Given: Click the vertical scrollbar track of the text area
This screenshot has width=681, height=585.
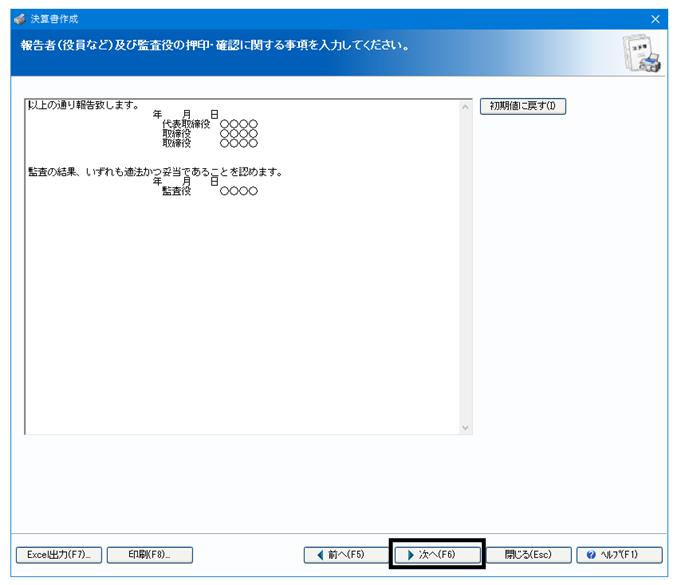Looking at the screenshot, I should 465,267.
